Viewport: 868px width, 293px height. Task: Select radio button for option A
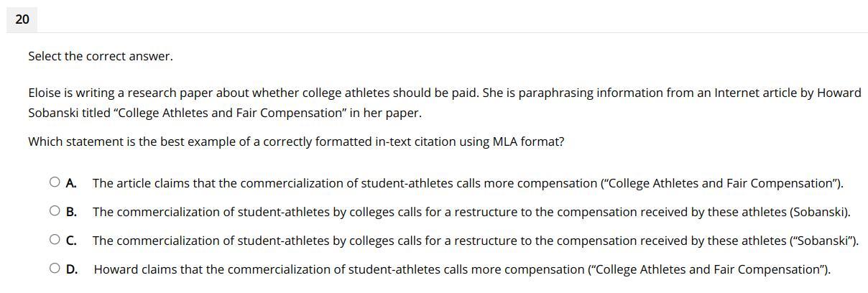(x=55, y=182)
